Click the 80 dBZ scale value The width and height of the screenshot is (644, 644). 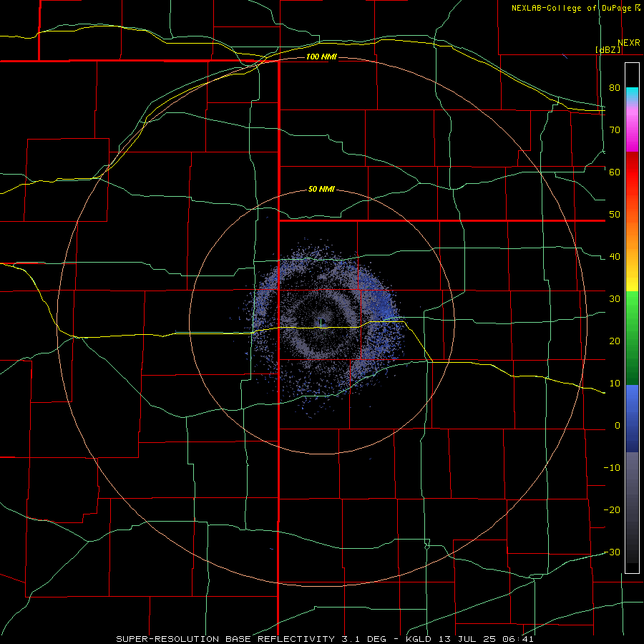(615, 88)
